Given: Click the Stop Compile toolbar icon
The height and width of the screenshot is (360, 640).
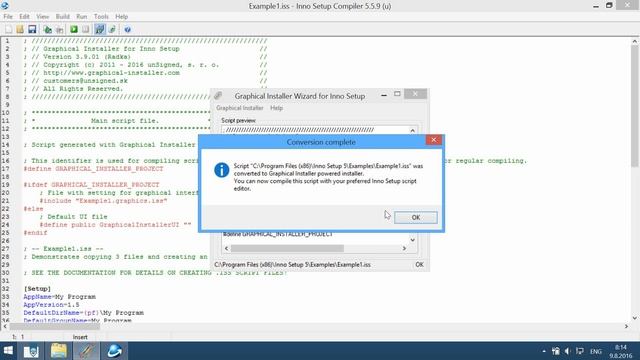Looking at the screenshot, I should coord(60,29).
